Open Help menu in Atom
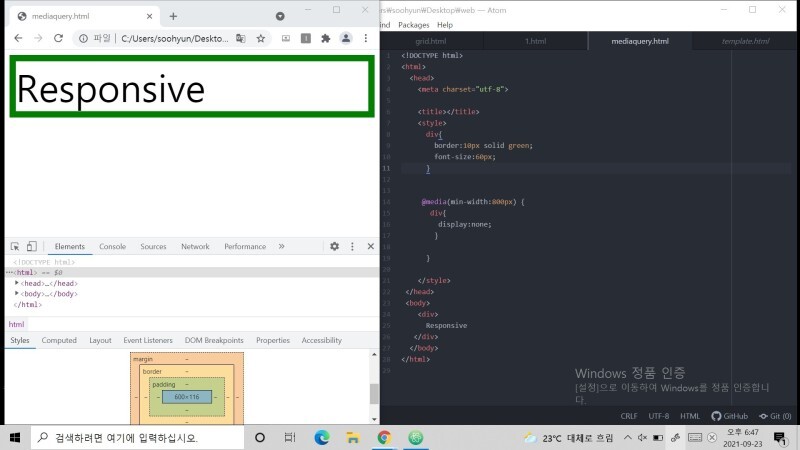800x450 pixels. coord(445,25)
